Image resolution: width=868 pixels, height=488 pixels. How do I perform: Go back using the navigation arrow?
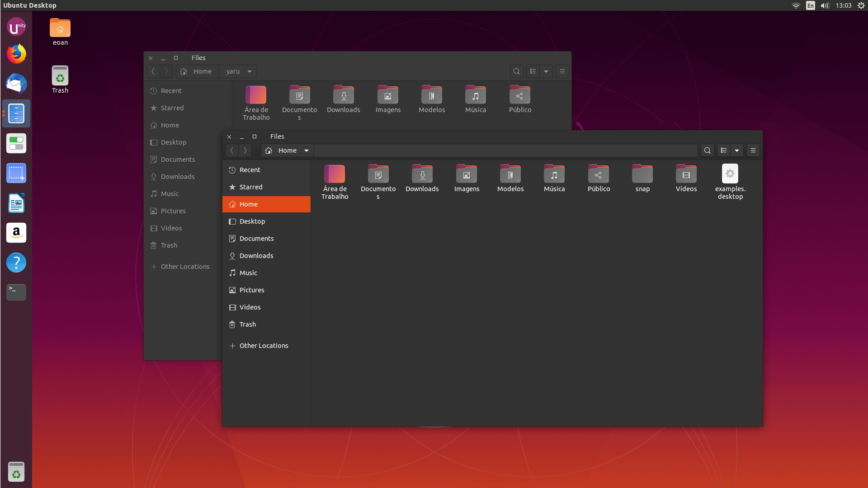(232, 150)
